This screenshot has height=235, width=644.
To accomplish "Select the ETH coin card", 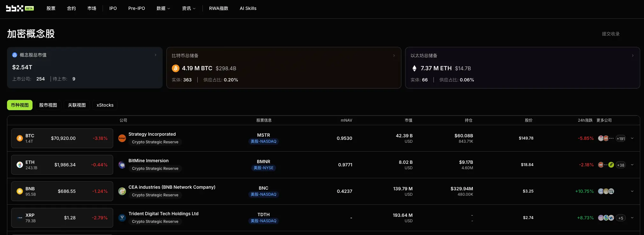I will pyautogui.click(x=62, y=165).
